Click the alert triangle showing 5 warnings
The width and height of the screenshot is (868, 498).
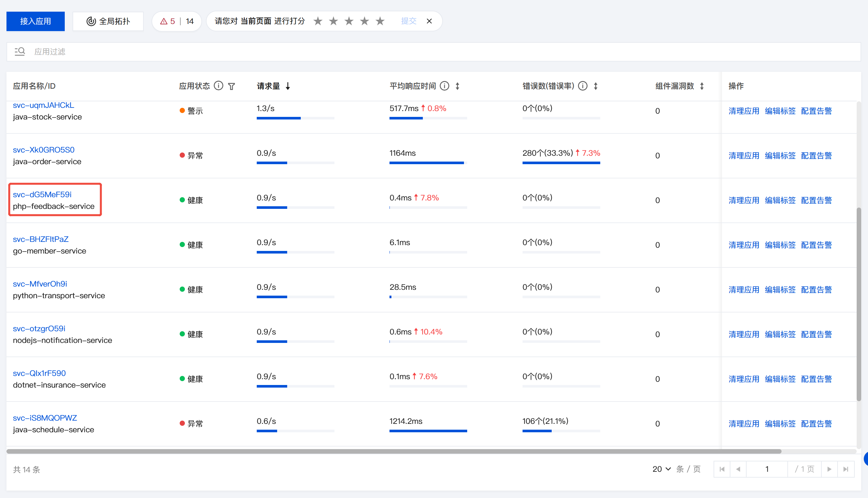pos(164,22)
